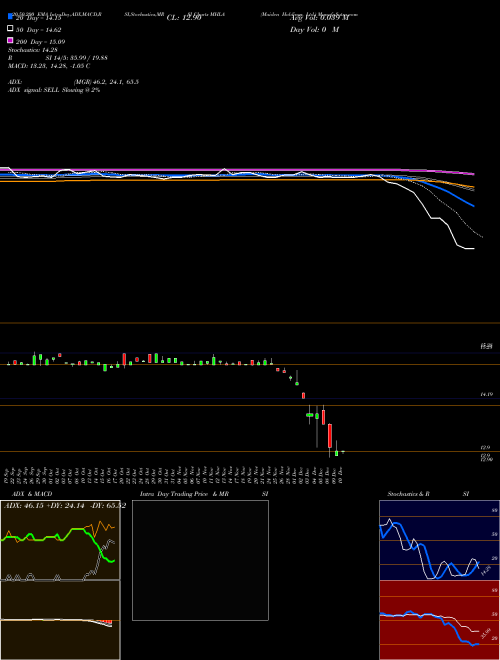Click the 'Intra Day Trading Price & MR' panel title

184,494
